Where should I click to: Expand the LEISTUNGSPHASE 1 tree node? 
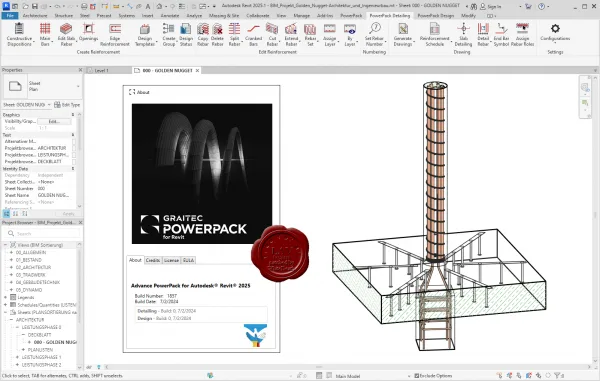click(17, 357)
